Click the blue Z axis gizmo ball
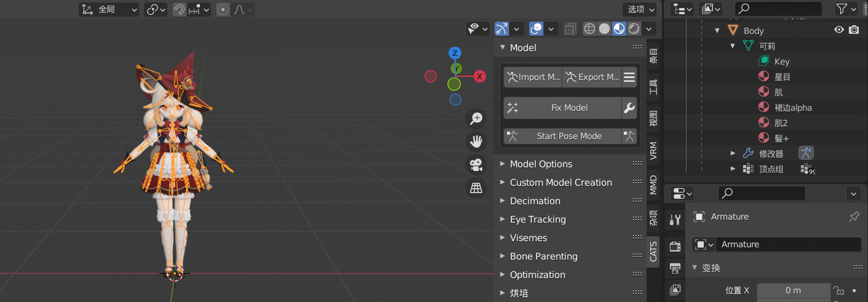The image size is (868, 302). point(455,53)
